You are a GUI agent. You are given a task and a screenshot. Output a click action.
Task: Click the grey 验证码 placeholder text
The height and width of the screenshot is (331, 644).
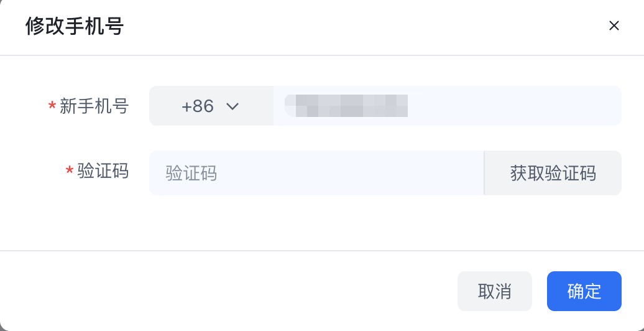click(x=191, y=173)
